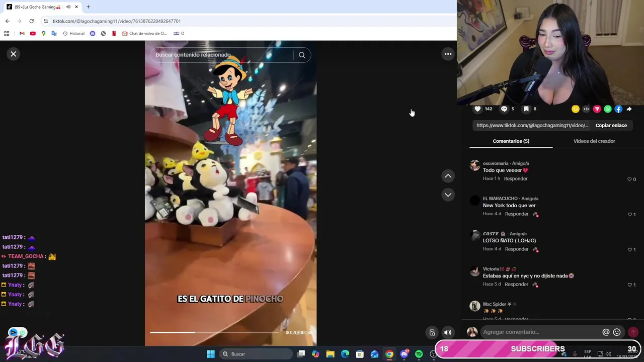Seek along the video progress bar
The height and width of the screenshot is (362, 644).
pos(215,332)
